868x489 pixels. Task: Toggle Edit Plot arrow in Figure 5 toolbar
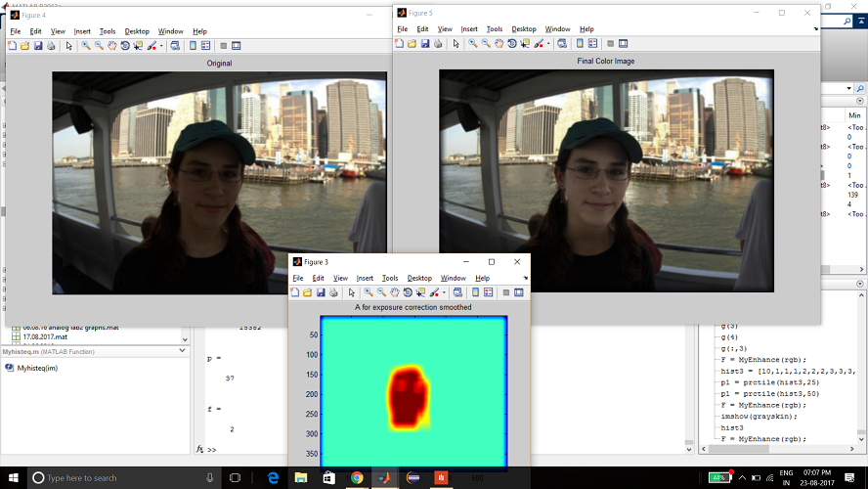[456, 43]
